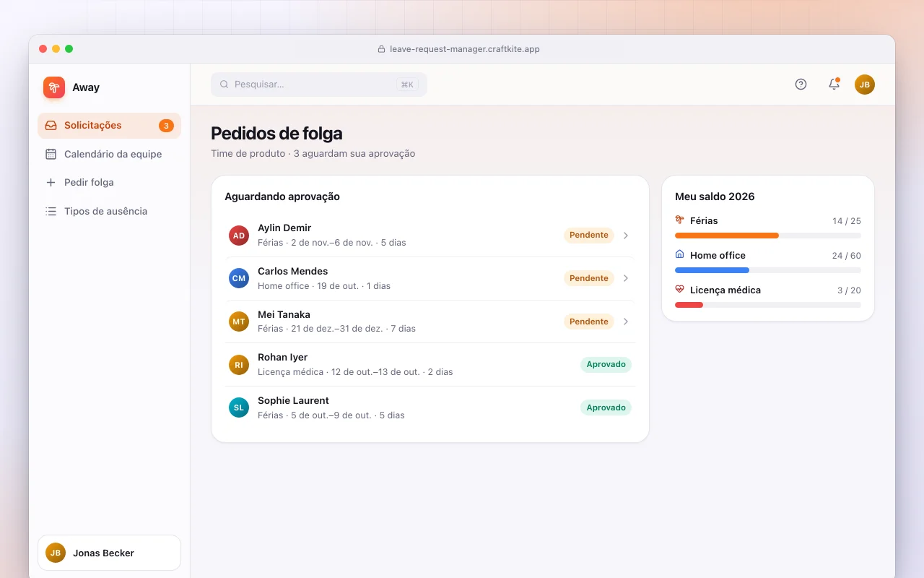Focus the Pesquisar search field
Viewport: 924px width, 578px height.
pyautogui.click(x=319, y=85)
